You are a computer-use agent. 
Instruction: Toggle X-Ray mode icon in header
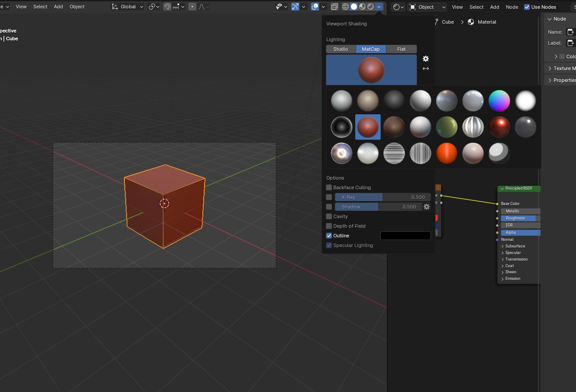(334, 7)
